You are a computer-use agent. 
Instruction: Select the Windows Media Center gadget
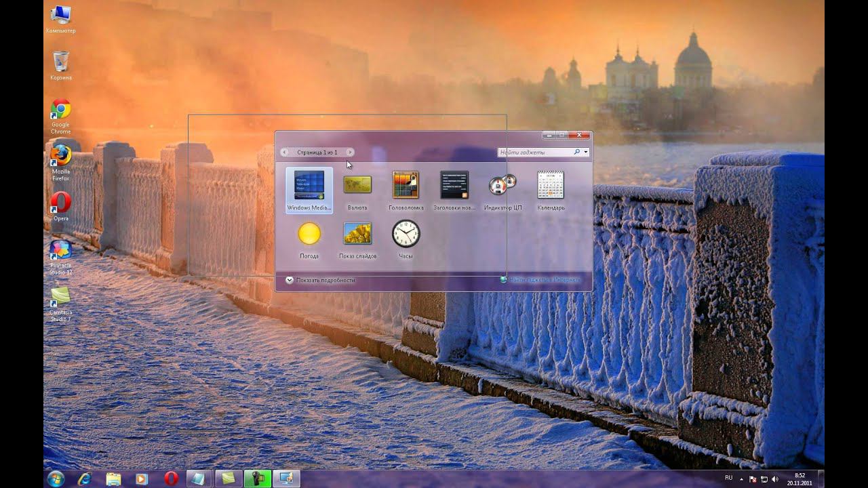(309, 190)
